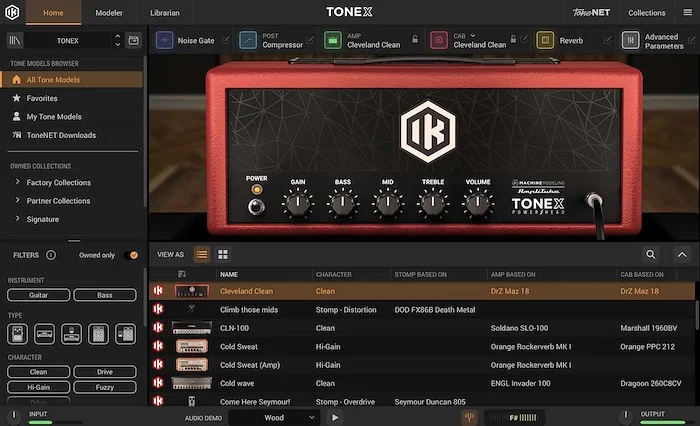Screen dimensions: 700x426
Task: Click the OUTPUT level knob
Action: [x=626, y=416]
